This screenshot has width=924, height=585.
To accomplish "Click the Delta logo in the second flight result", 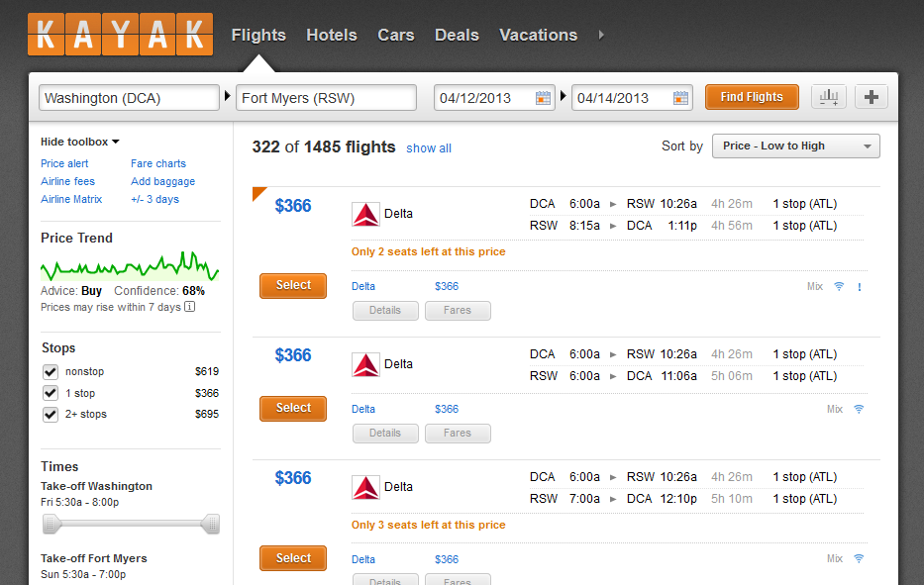I will point(366,364).
